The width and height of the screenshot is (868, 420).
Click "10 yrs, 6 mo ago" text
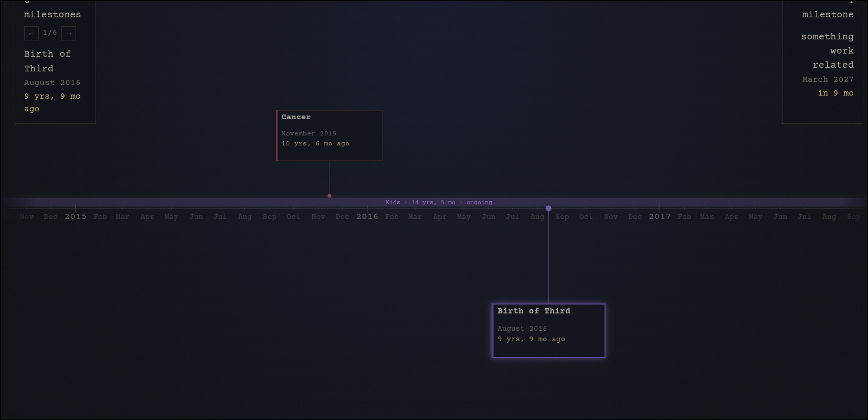click(315, 143)
